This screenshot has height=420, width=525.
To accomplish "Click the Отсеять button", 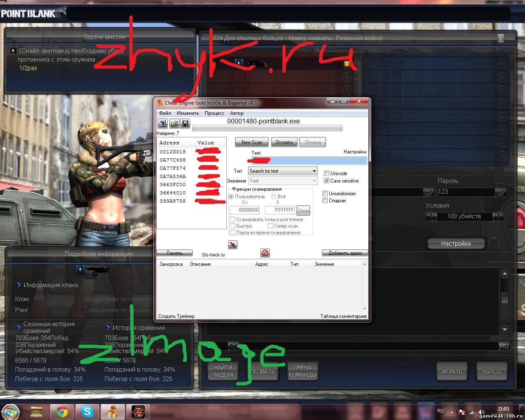I will coord(284,142).
